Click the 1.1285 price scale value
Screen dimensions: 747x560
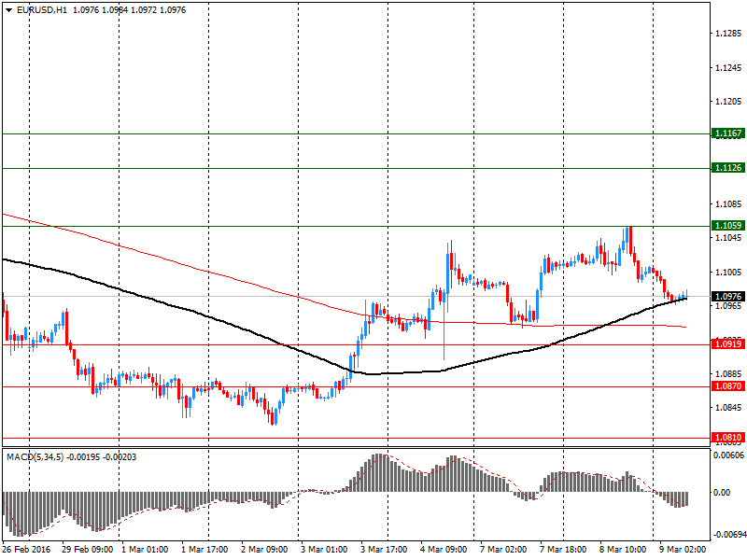[x=728, y=34]
